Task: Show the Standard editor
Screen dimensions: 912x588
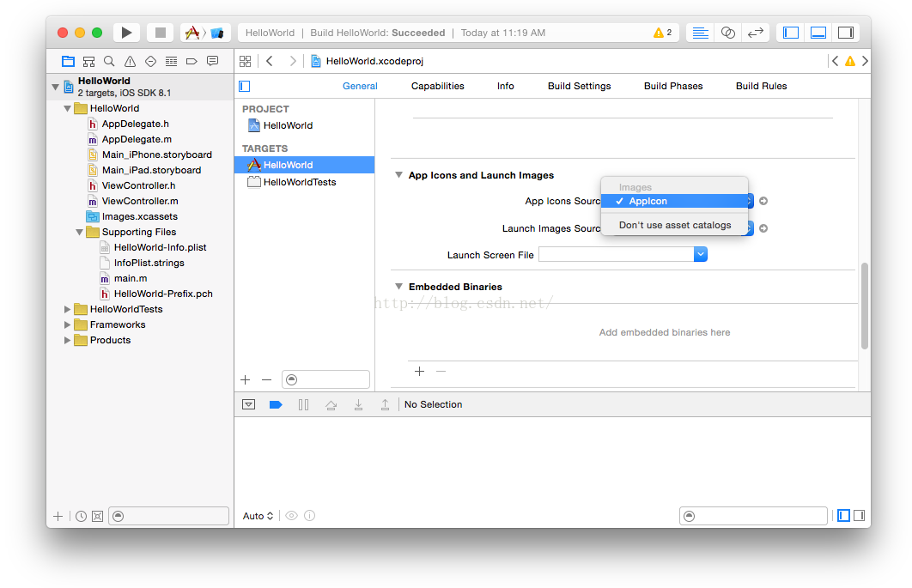Action: (700, 33)
